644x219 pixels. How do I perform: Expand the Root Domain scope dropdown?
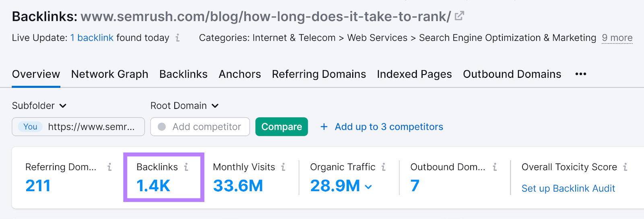coord(184,106)
